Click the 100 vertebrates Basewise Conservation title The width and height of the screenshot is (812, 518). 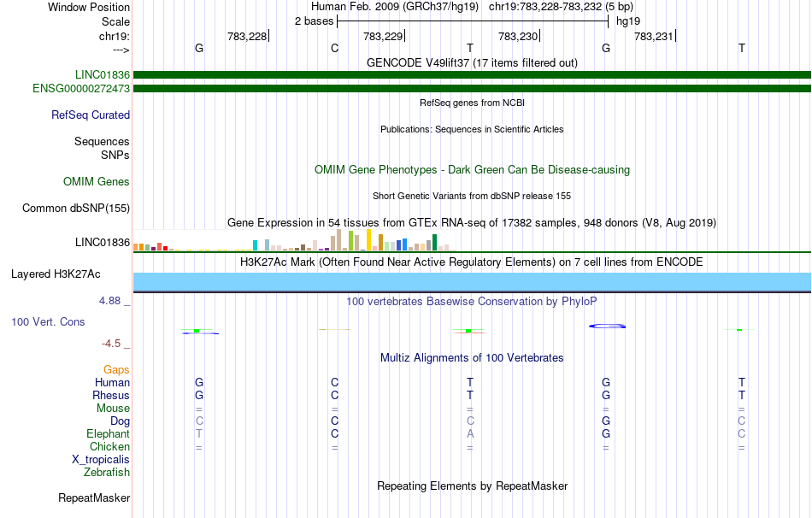click(472, 302)
